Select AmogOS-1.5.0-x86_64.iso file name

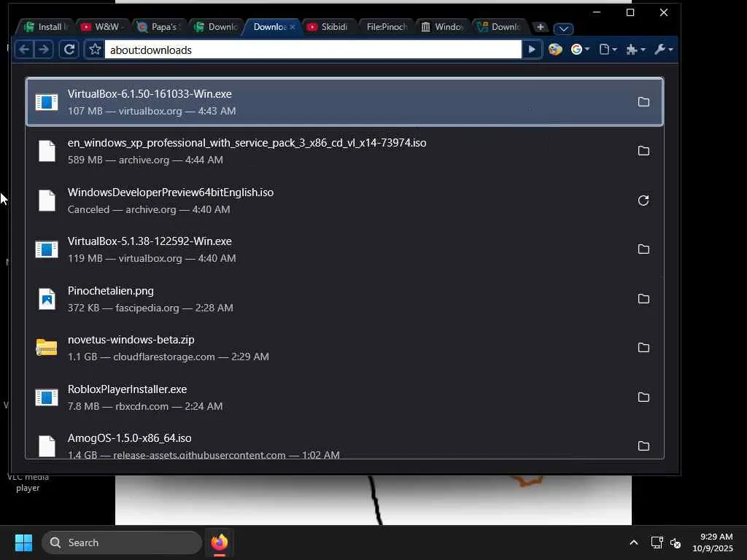(x=130, y=438)
